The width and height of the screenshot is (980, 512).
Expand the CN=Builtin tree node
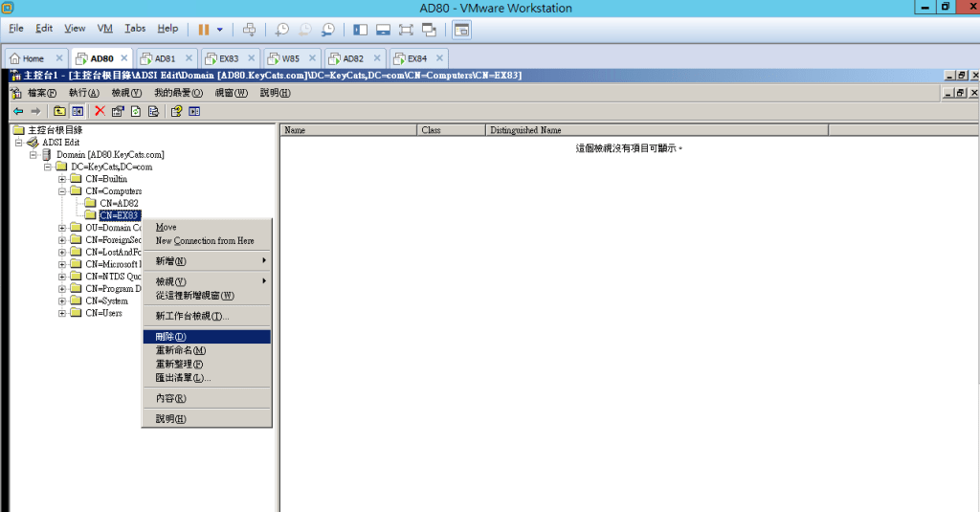(62, 179)
